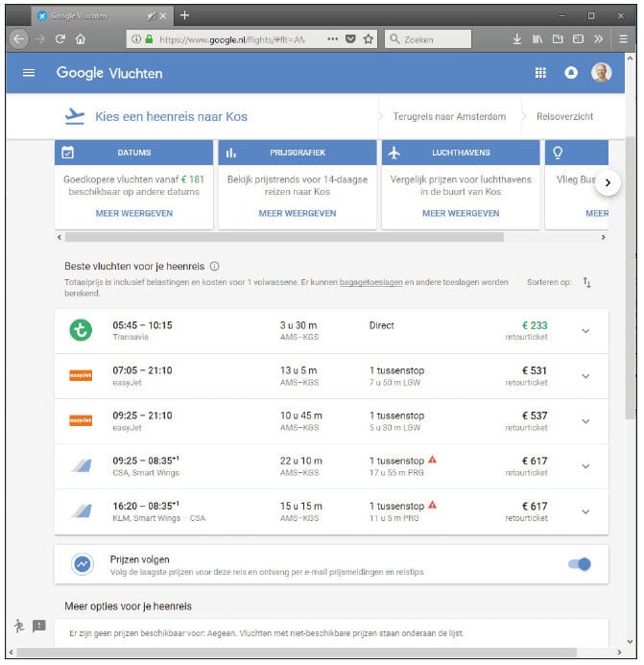Click the feedback speech bubble icon
This screenshot has height=665, width=644.
coord(39,626)
